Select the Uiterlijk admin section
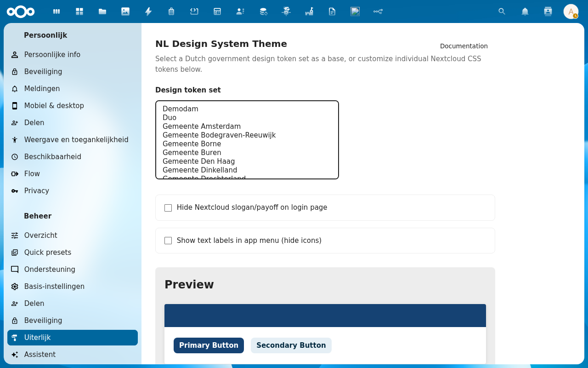The image size is (588, 368). [73, 338]
